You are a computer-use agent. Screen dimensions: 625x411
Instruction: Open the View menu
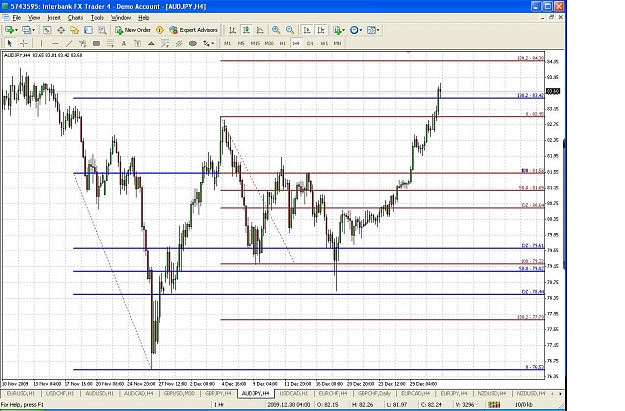click(x=34, y=18)
